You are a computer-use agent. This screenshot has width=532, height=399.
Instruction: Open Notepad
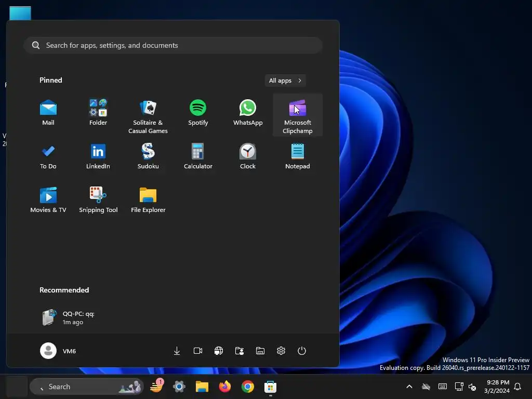tap(298, 157)
